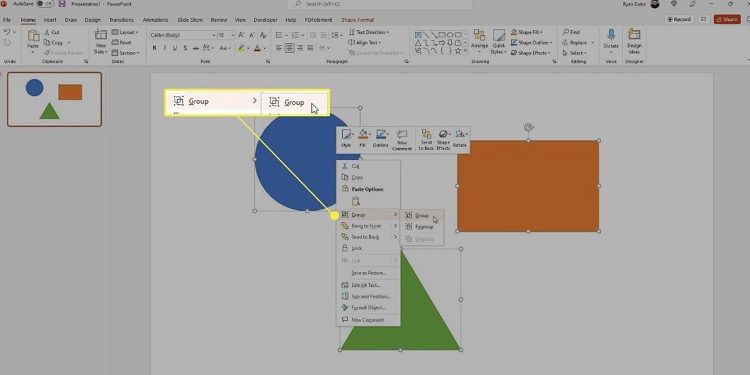
Task: Open the comments pane button beside Record
Action: pos(704,20)
